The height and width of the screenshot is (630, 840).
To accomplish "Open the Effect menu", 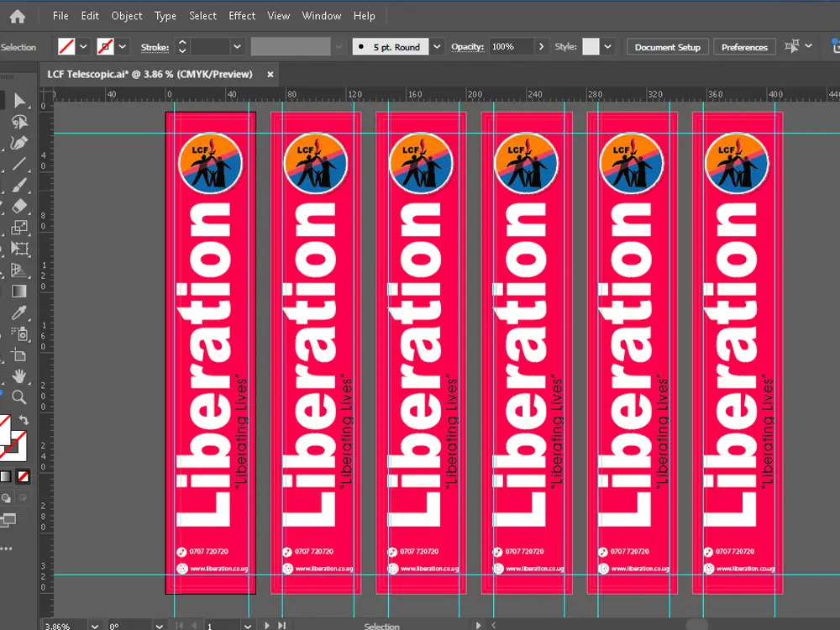I will 242,16.
